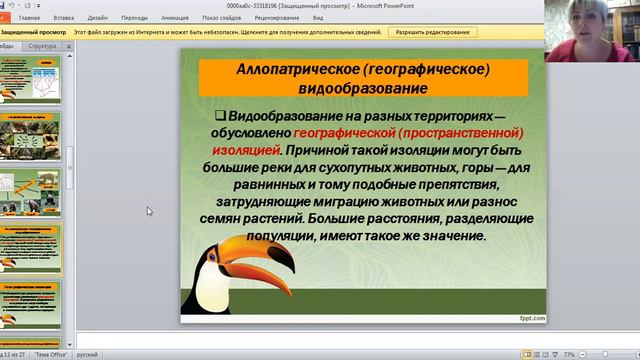Viewport: 640px width, 360px height.
Task: Switch to the Структура pane tab
Action: coord(42,46)
